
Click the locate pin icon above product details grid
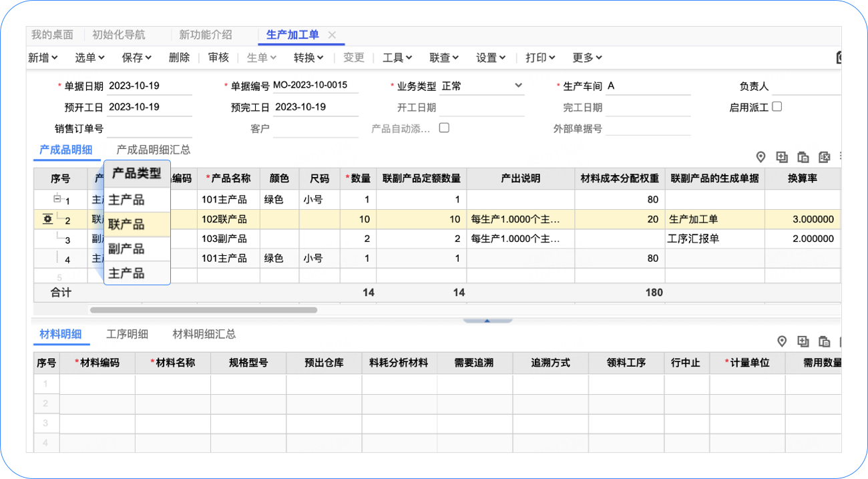[x=761, y=157]
